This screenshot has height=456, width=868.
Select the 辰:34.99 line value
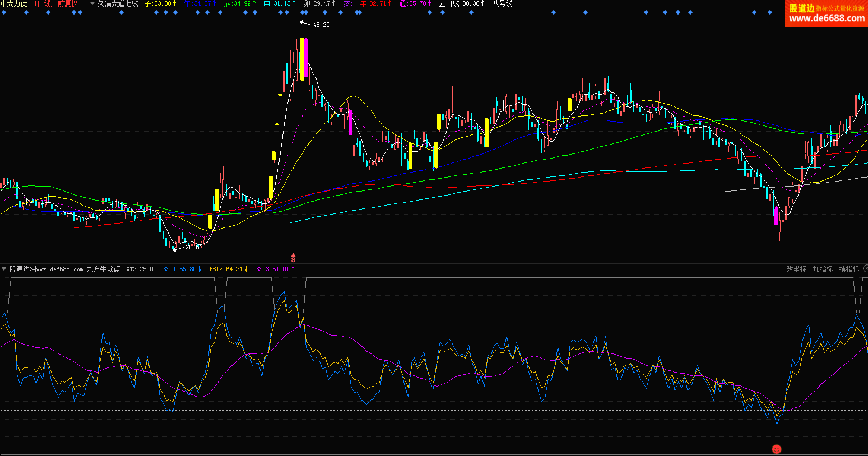point(240,3)
